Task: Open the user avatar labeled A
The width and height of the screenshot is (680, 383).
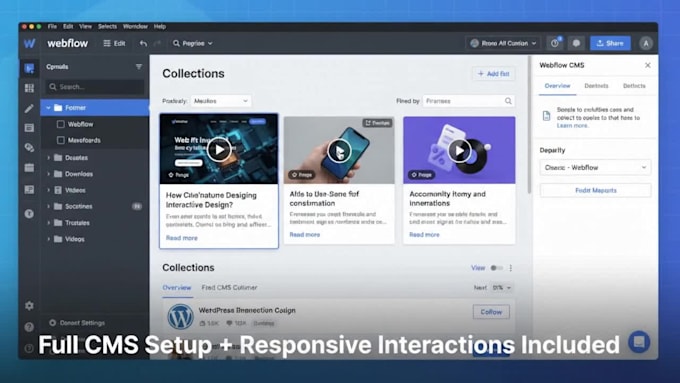Action: pos(646,43)
